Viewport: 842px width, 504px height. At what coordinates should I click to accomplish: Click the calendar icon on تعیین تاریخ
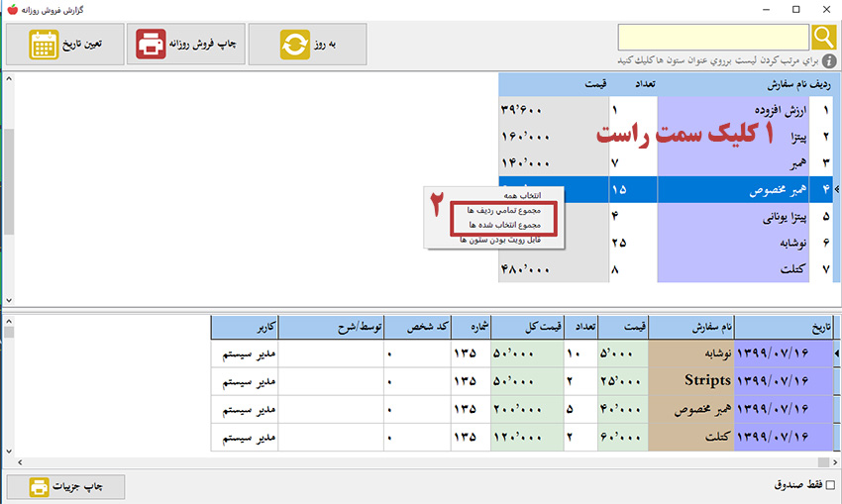pos(44,45)
